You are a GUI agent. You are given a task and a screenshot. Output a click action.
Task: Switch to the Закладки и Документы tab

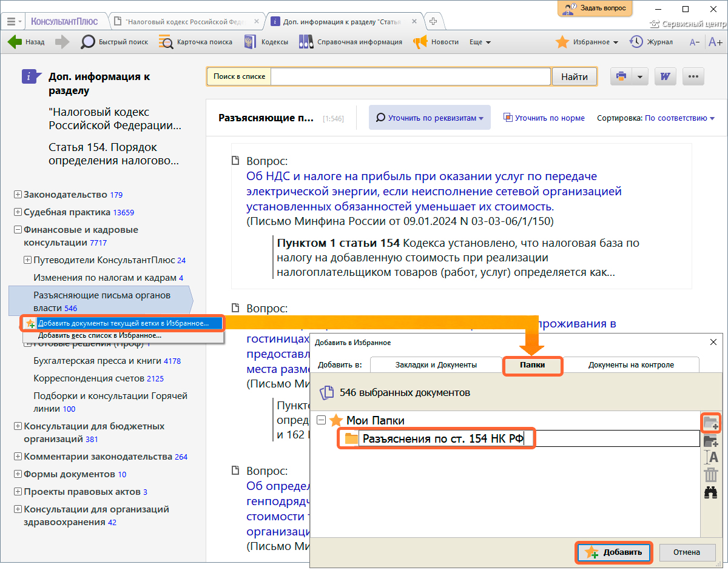pyautogui.click(x=436, y=364)
